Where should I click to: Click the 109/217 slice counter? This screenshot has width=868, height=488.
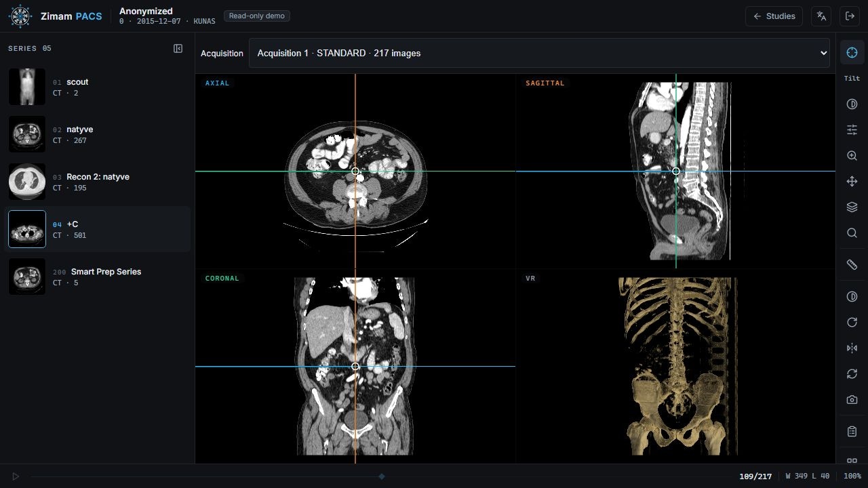[755, 476]
